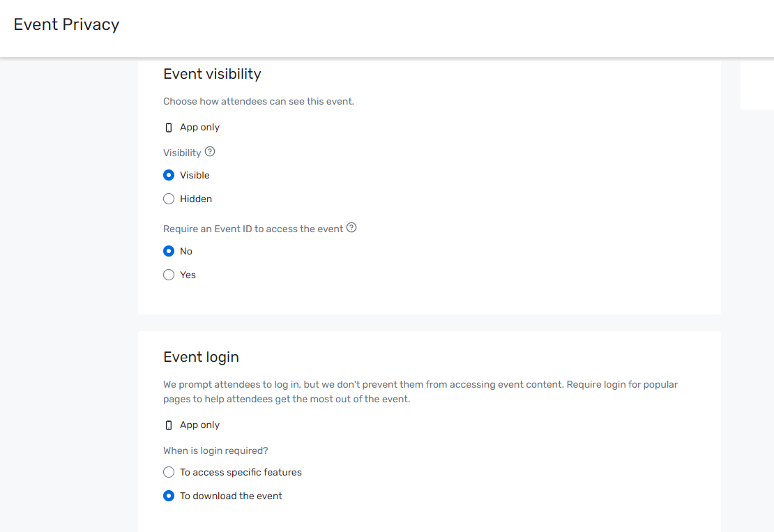Click the 'Require an Event ID to access' label

click(253, 229)
